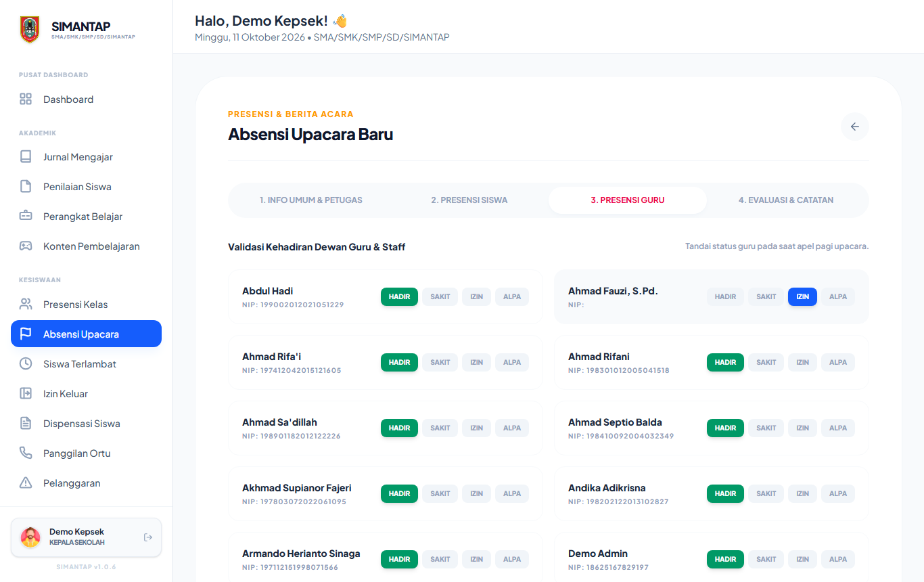The height and width of the screenshot is (582, 924).
Task: Click the Jurnal Mengajar book icon
Action: click(26, 157)
